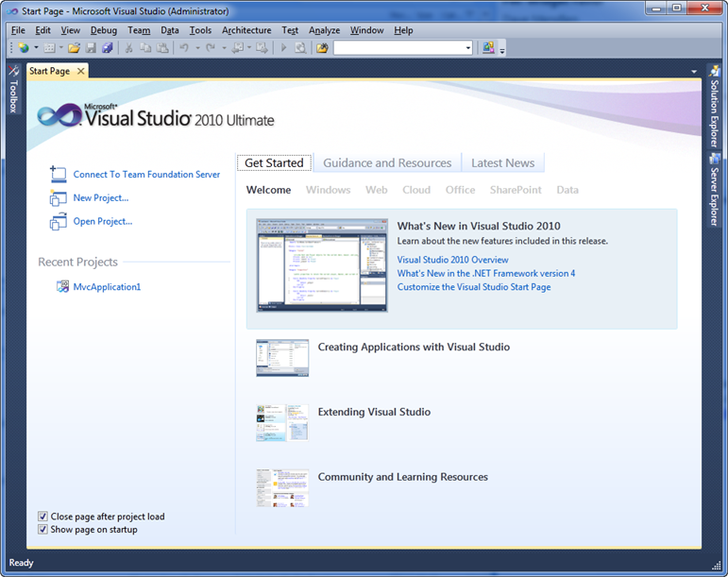The width and height of the screenshot is (728, 577).
Task: Select the Get Started tab
Action: click(274, 163)
